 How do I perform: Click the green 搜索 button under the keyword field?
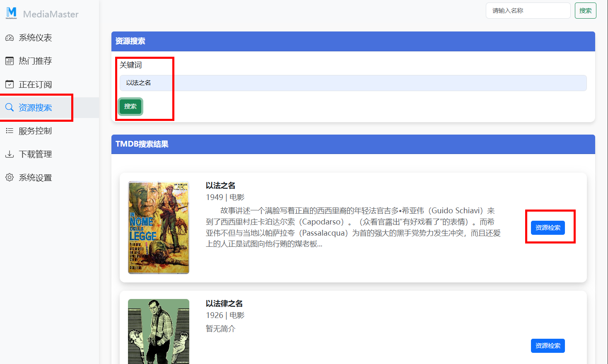(x=130, y=106)
